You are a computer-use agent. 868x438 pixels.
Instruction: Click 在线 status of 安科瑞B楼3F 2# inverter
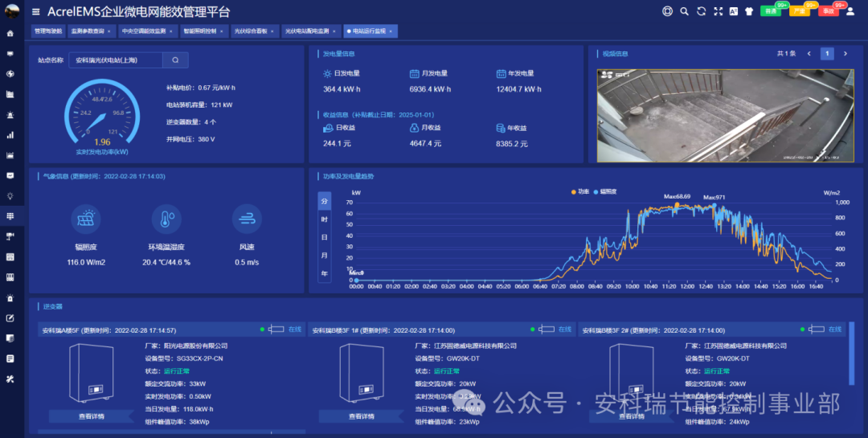tap(835, 330)
